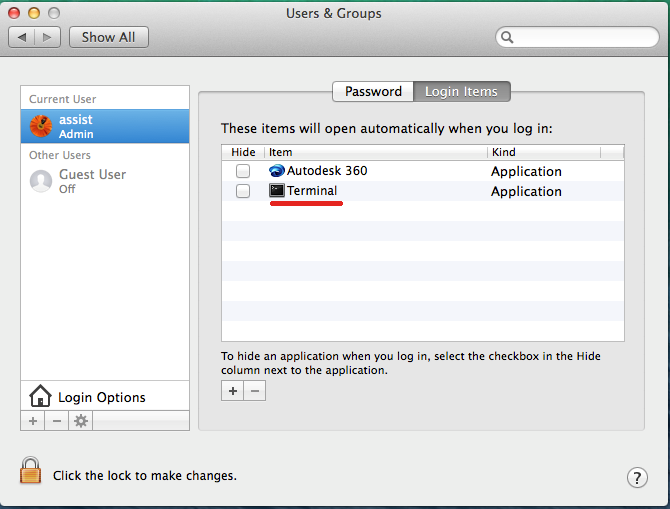
Task: Add a login item with plus button
Action: tap(233, 391)
